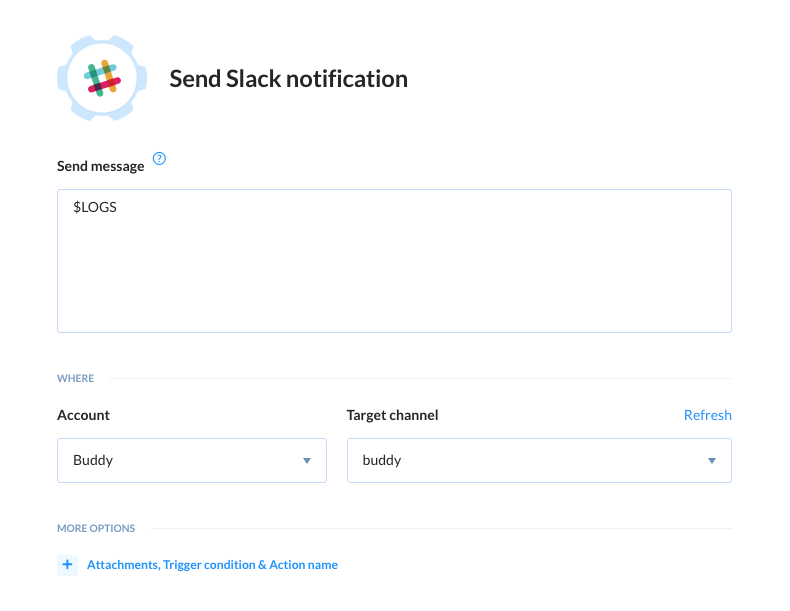Focus the Send message text area

(394, 261)
